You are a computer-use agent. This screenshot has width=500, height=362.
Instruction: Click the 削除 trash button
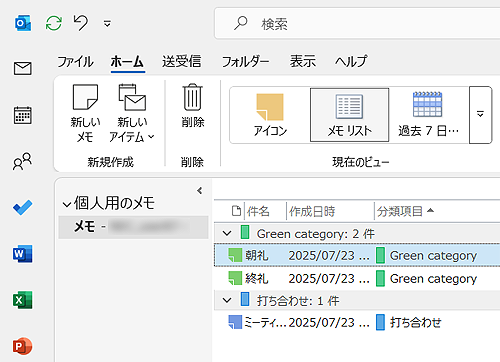point(193,106)
